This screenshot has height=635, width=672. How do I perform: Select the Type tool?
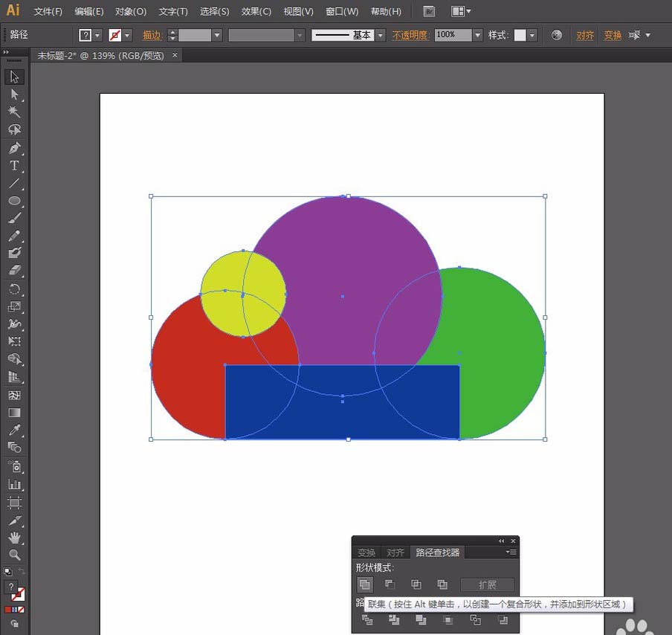[15, 166]
